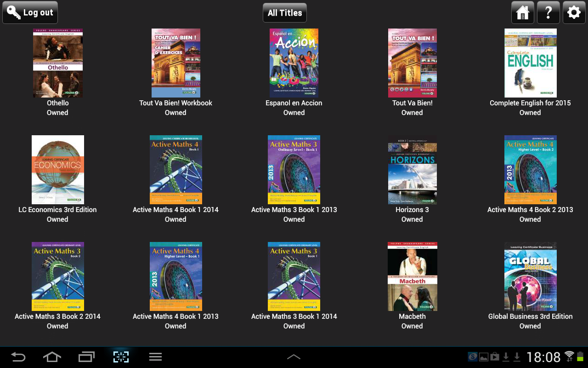Screen dimensions: 588x368
Task: Tap the screenshot capture icon
Action: (x=121, y=356)
